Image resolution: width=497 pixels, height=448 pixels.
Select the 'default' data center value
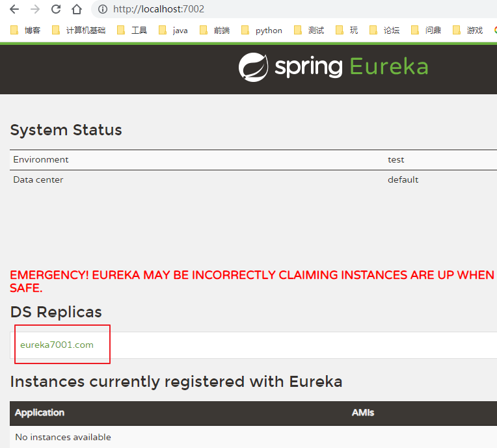point(403,179)
